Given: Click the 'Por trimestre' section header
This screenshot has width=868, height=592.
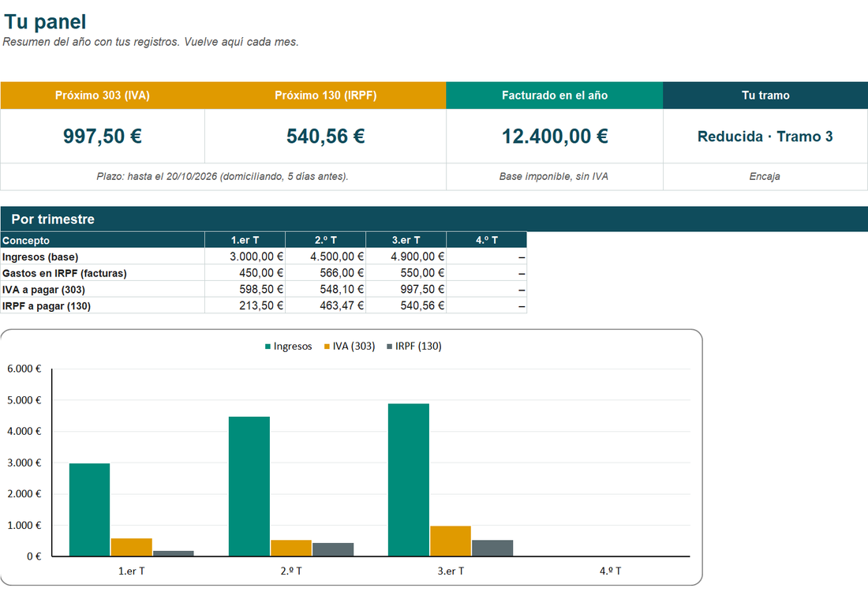Looking at the screenshot, I should click(x=434, y=219).
